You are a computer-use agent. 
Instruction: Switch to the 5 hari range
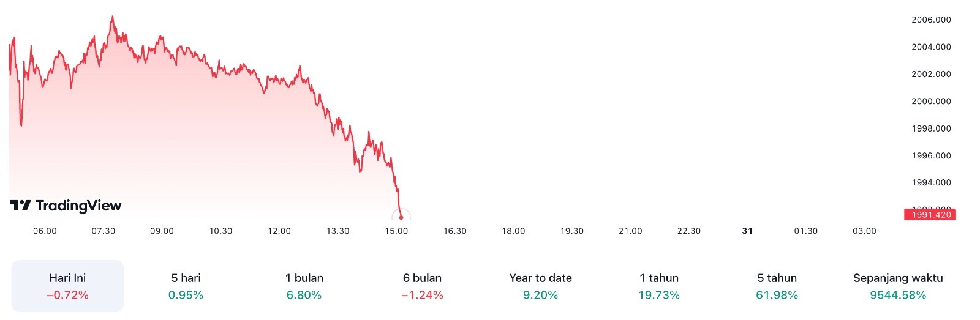186,286
